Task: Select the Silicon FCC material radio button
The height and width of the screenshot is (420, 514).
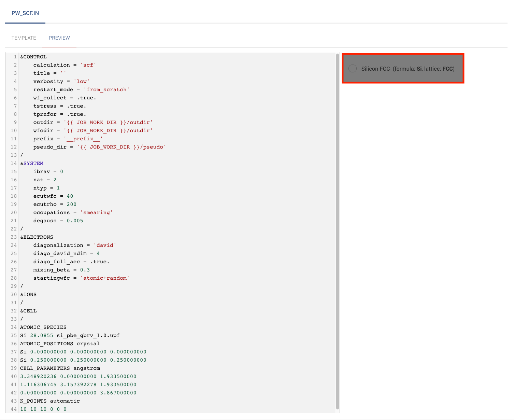Action: [x=353, y=68]
